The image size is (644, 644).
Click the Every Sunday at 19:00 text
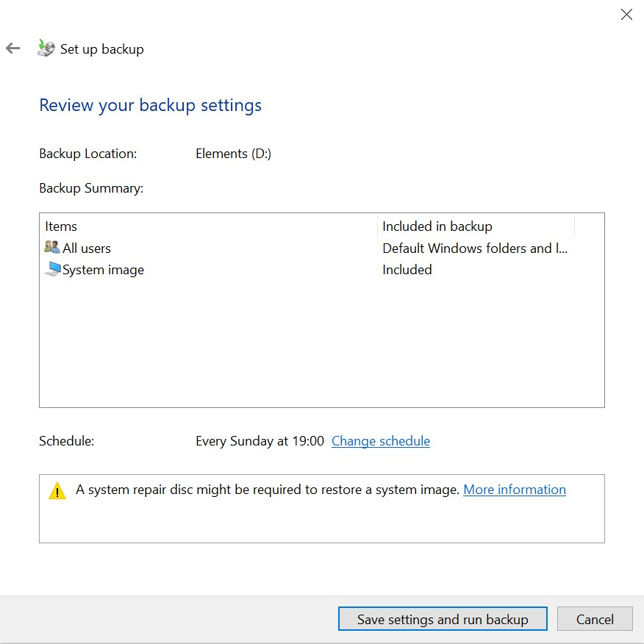(260, 441)
